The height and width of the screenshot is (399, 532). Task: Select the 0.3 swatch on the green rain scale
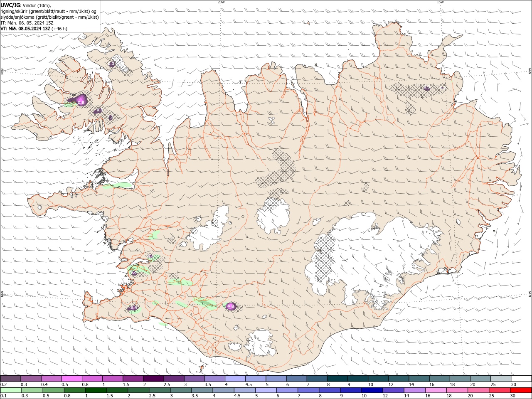click(33, 390)
